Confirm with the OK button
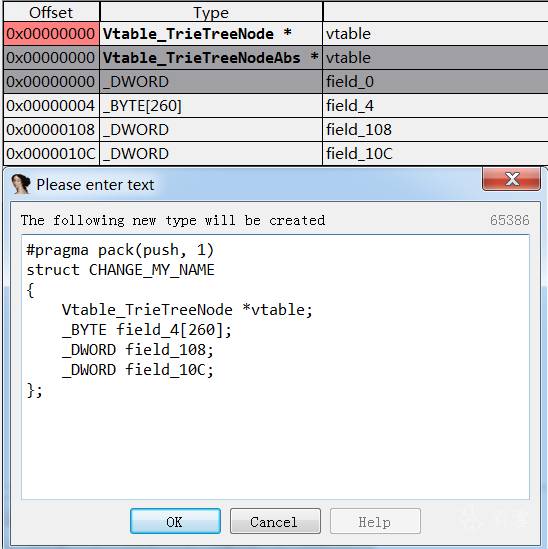This screenshot has height=549, width=548. 175,521
